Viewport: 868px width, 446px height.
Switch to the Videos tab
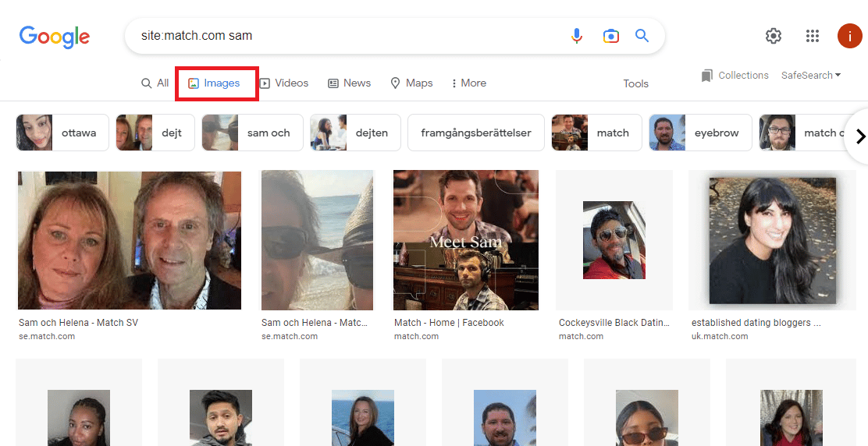[x=284, y=83]
